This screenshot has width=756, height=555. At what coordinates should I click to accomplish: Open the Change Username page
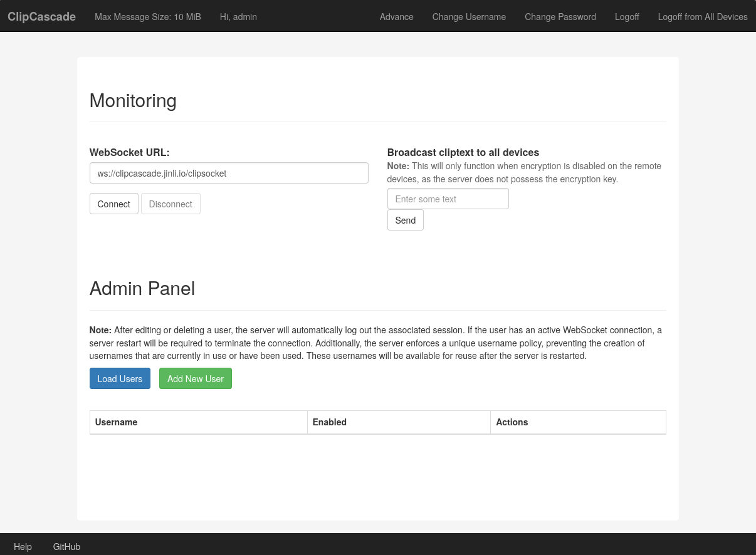469,17
